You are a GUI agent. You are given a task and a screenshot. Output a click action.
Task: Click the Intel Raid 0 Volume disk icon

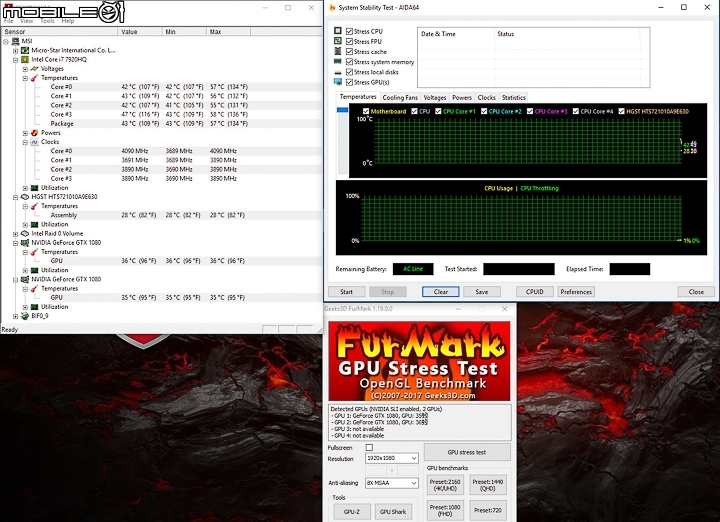pyautogui.click(x=25, y=234)
